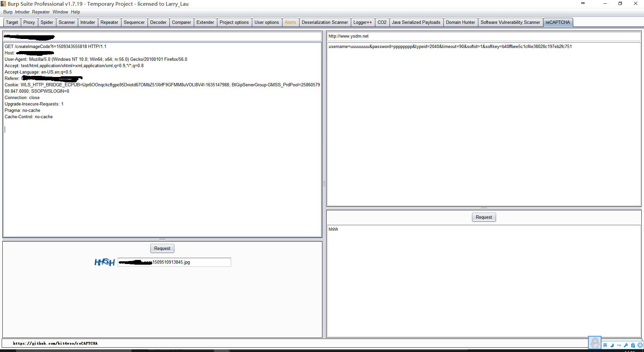This screenshot has height=352, width=644.
Task: Click into the GET /createImageCode request editor
Action: [162, 140]
